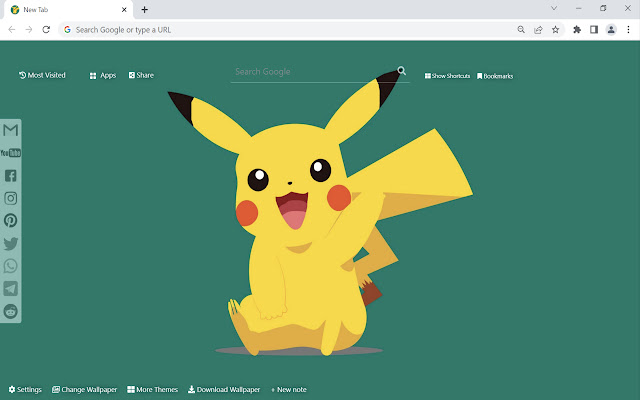Open the Apps menu
The height and width of the screenshot is (400, 640).
click(x=103, y=76)
